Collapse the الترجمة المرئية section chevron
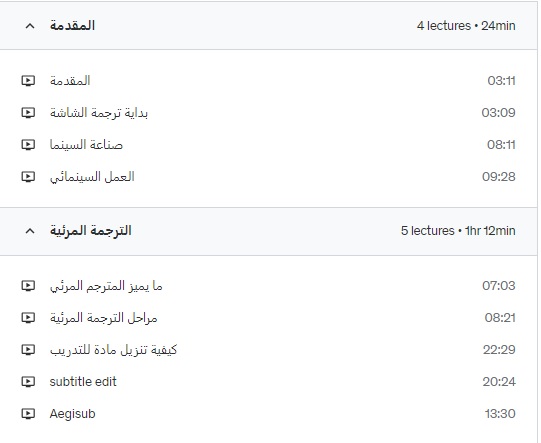The height and width of the screenshot is (443, 541). tap(30, 231)
